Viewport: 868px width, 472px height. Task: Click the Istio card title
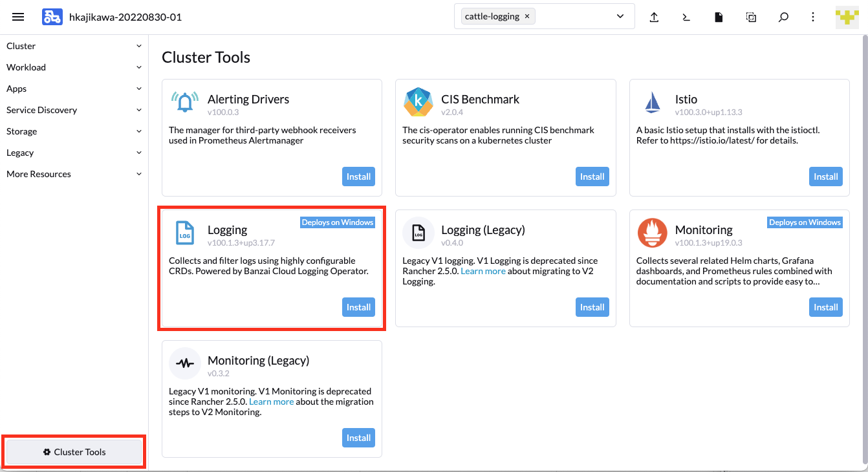coord(686,99)
